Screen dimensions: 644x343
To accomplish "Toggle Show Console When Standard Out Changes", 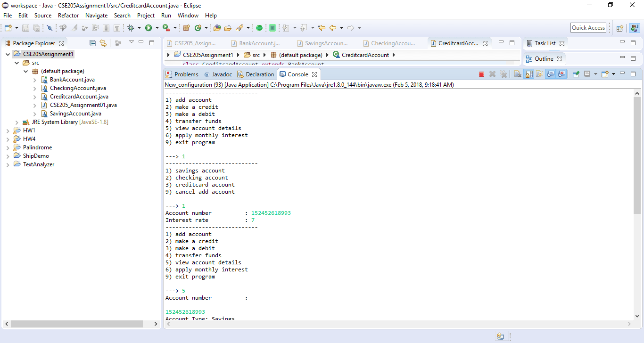I will tap(550, 74).
